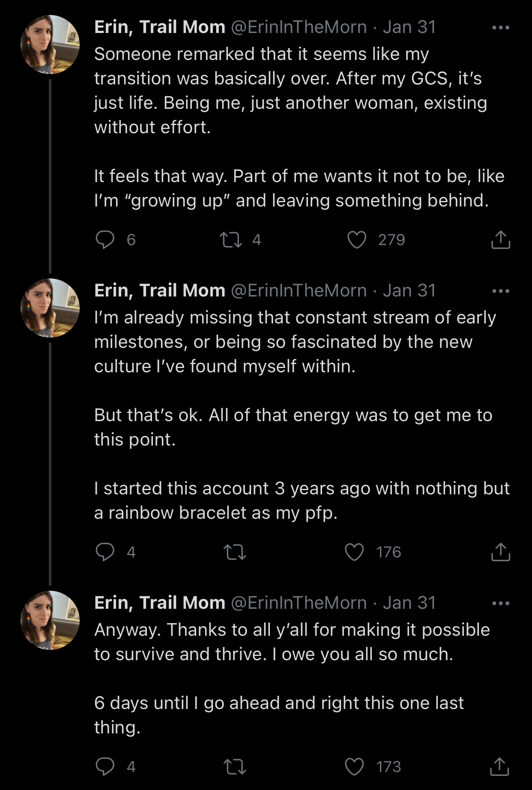Image resolution: width=532 pixels, height=790 pixels.
Task: Retweet the last tweet in thread
Action: pyautogui.click(x=235, y=766)
